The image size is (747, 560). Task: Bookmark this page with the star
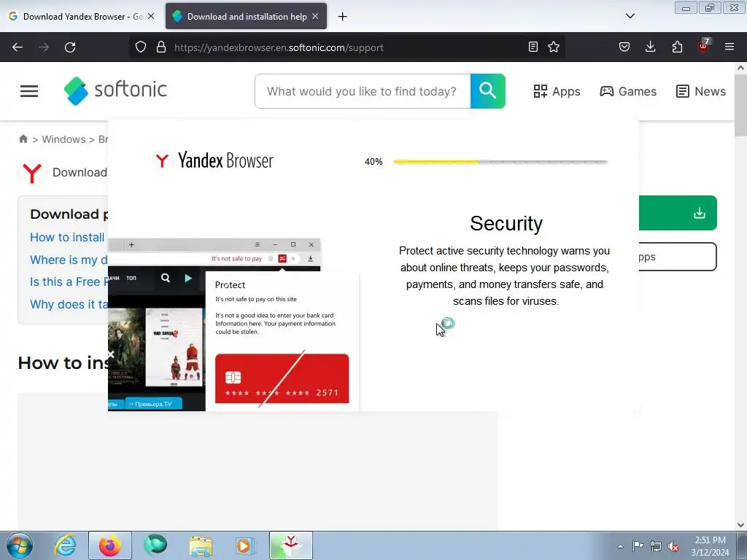[554, 47]
